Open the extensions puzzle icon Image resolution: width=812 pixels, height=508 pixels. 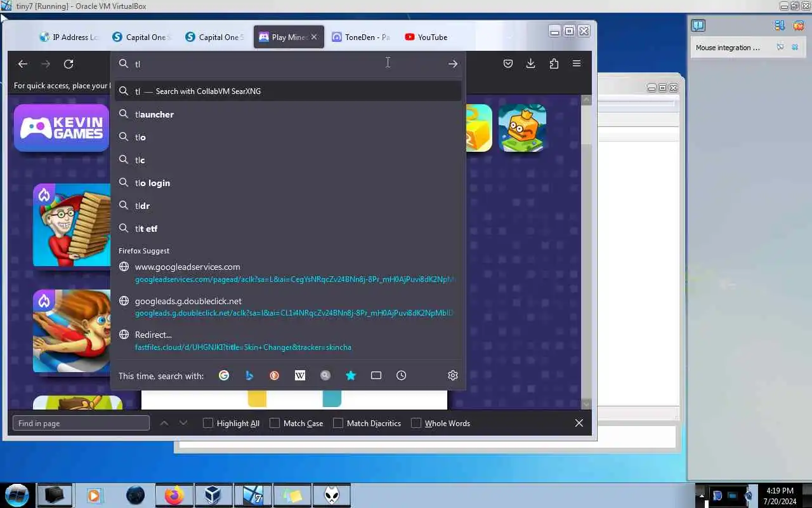click(x=554, y=63)
